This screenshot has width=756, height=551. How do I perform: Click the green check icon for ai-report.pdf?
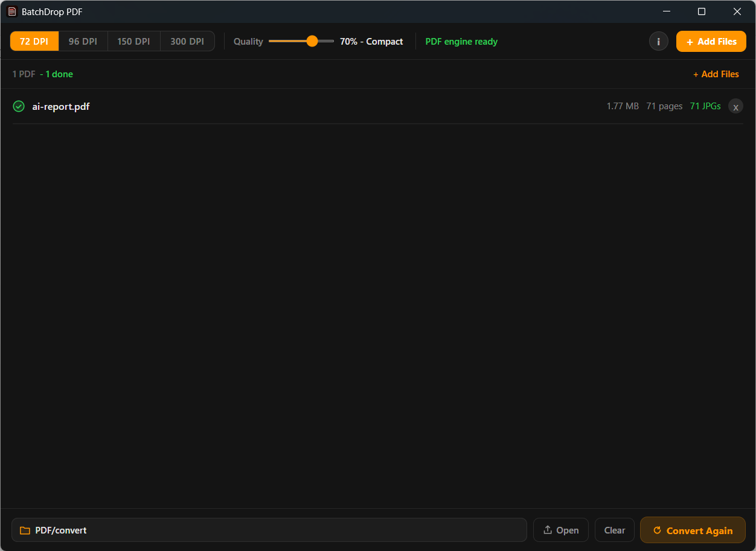pyautogui.click(x=19, y=106)
